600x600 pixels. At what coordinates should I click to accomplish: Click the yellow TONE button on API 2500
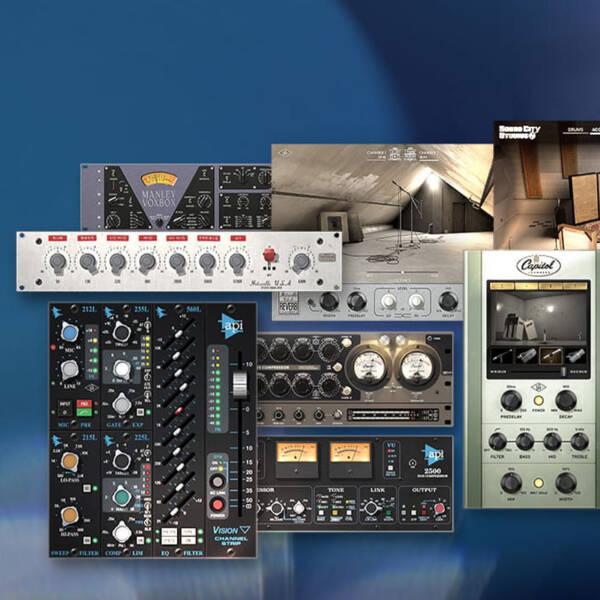click(335, 513)
